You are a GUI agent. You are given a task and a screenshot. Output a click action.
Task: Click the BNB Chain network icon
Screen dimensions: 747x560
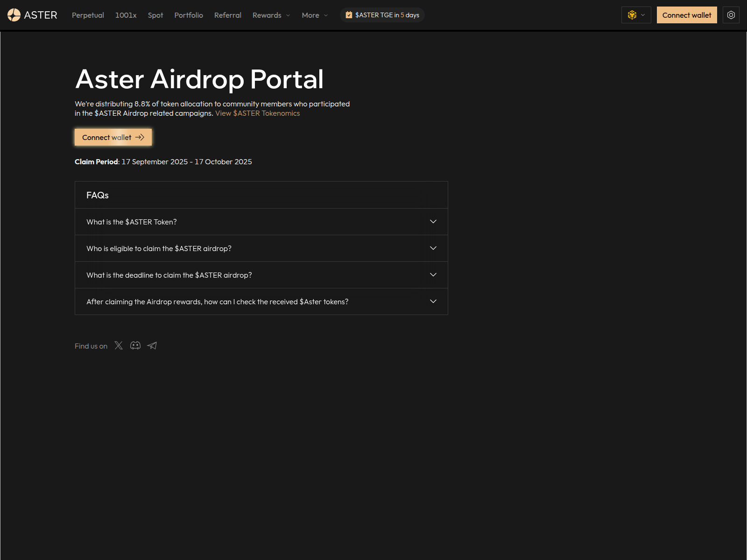[x=632, y=14]
